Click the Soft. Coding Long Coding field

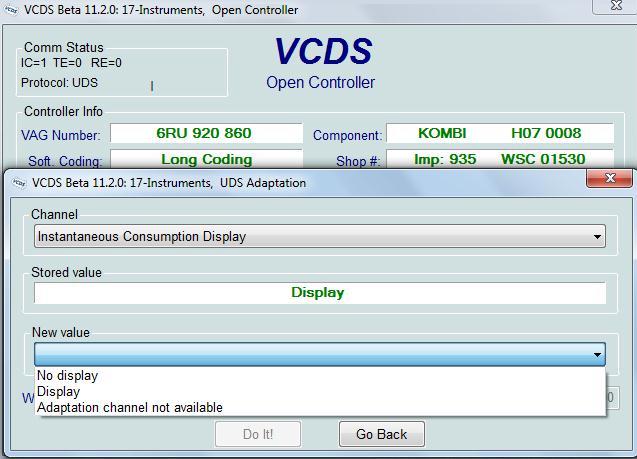point(205,158)
